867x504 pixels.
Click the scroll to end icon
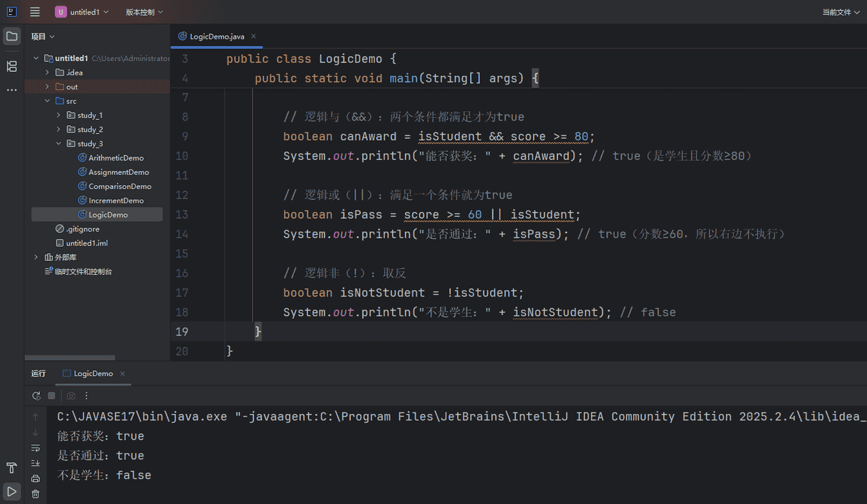36,463
